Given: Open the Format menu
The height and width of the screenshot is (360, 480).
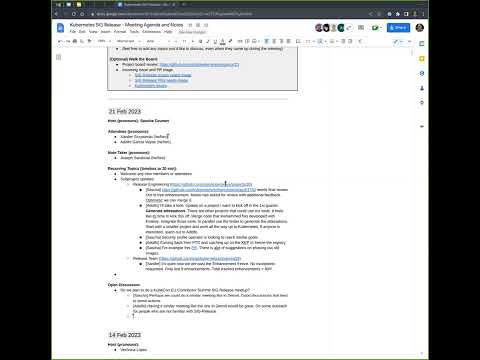Looking at the screenshot, I should 120,32.
